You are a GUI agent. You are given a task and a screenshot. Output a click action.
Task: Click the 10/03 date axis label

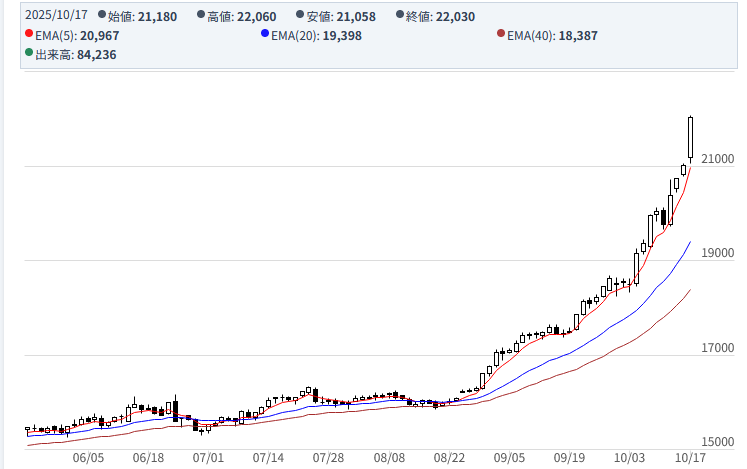(629, 458)
